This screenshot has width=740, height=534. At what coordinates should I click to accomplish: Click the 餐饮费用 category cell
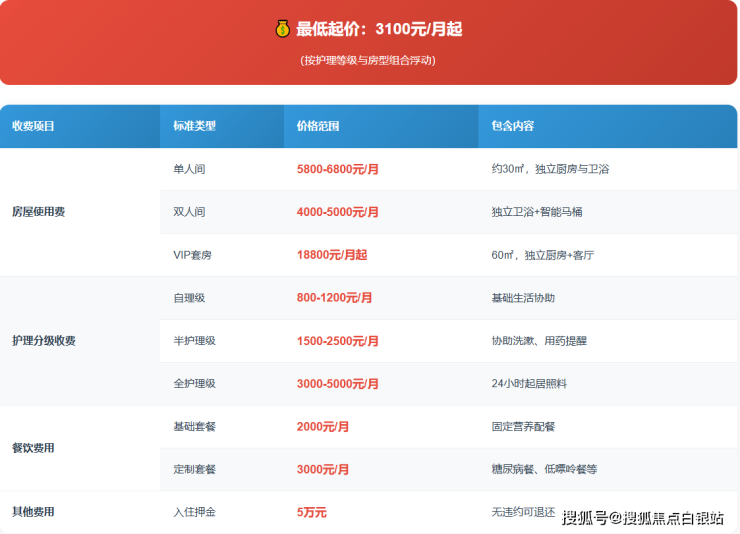point(33,448)
